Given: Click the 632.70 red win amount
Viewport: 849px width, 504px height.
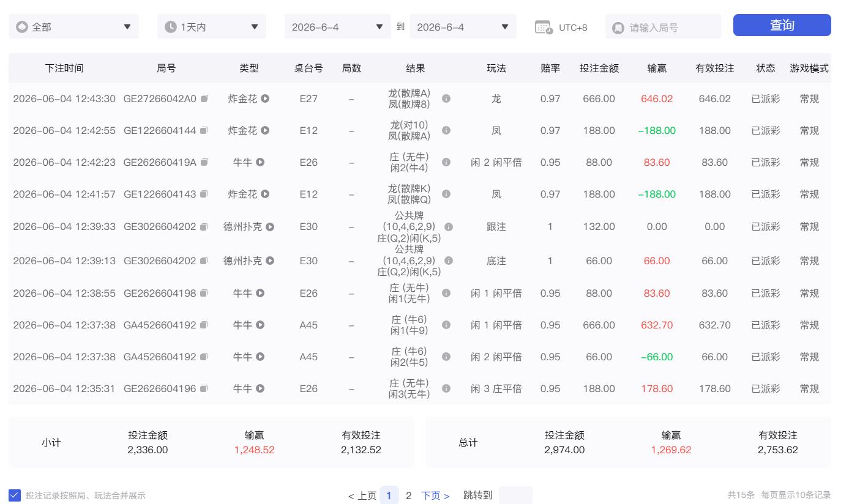Looking at the screenshot, I should click(x=657, y=325).
